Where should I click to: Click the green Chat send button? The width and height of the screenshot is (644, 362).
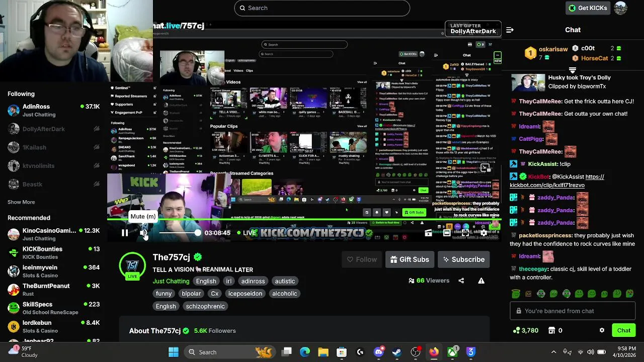(x=624, y=330)
